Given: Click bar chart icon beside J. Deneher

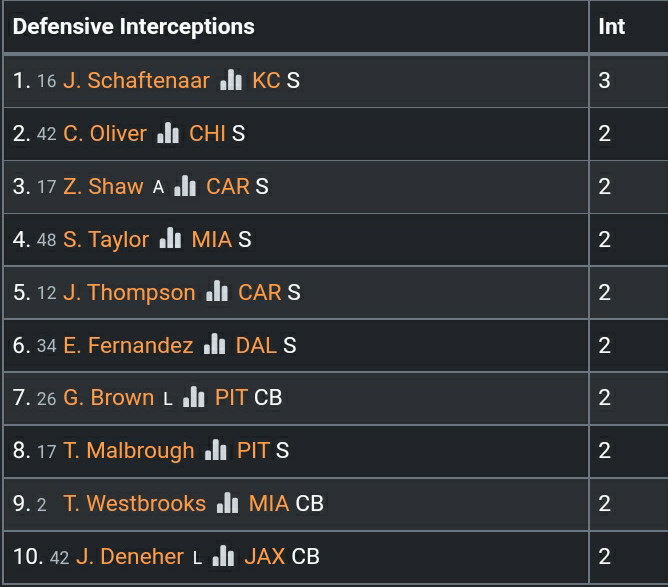Looking at the screenshot, I should pos(224,557).
